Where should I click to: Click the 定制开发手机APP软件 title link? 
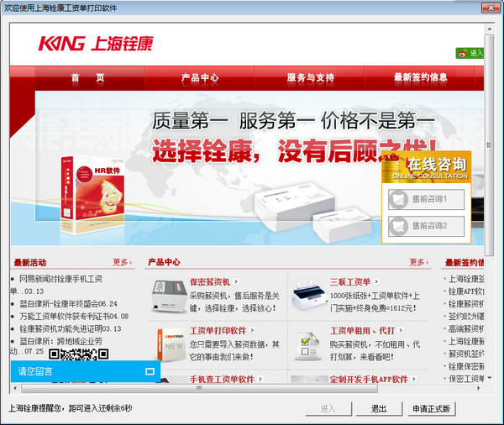(x=369, y=380)
